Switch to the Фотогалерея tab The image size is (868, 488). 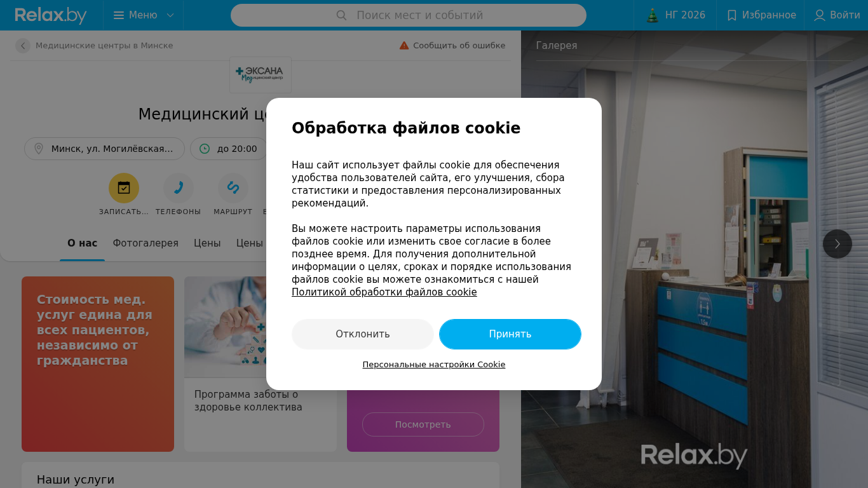(146, 243)
